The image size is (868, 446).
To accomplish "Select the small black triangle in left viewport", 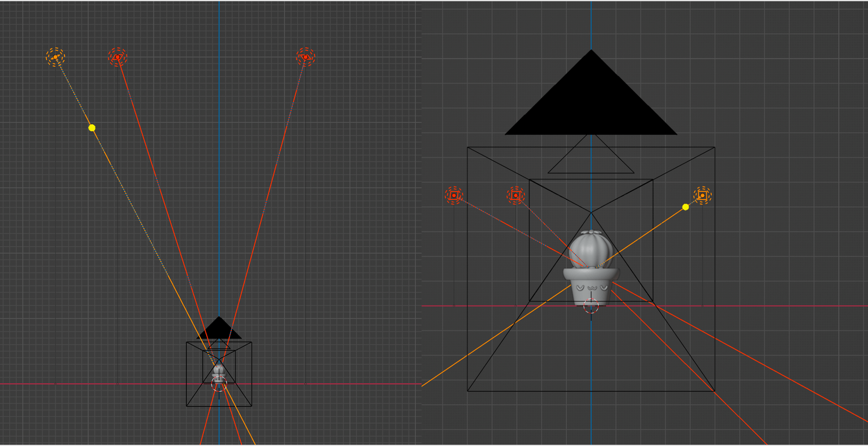I will click(x=219, y=328).
